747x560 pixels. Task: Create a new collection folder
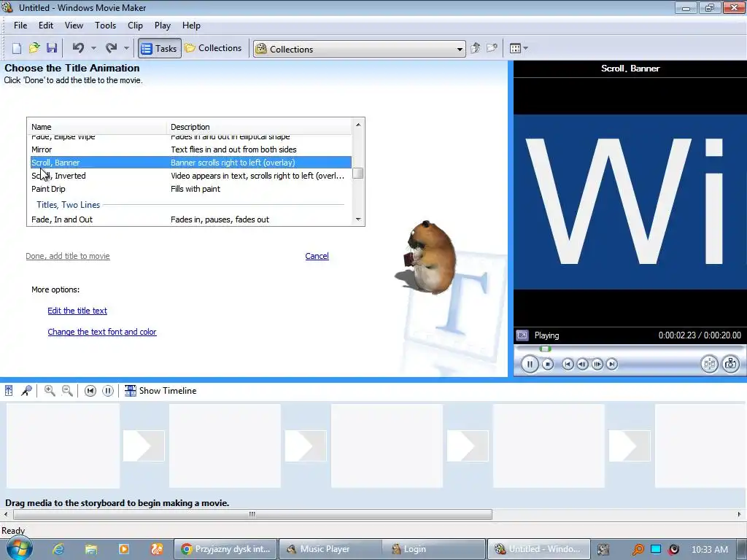click(x=492, y=48)
